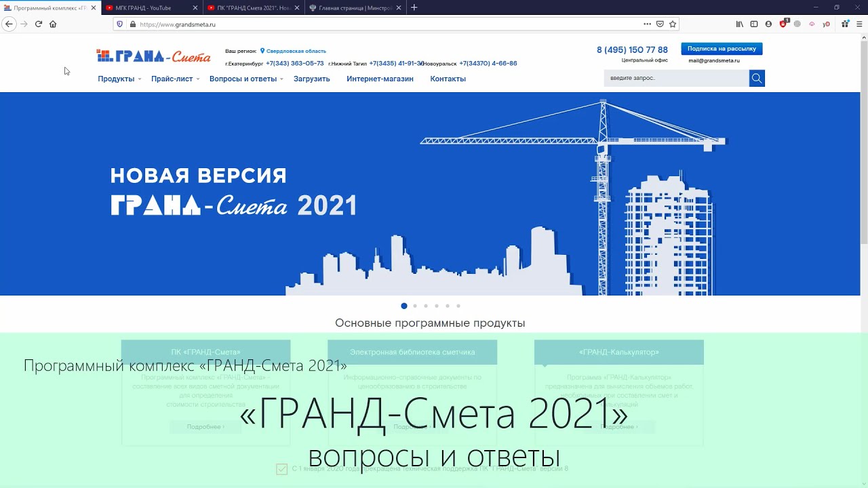
Task: Click the ГРАНД-Смета 2021 banner image
Action: click(x=430, y=194)
